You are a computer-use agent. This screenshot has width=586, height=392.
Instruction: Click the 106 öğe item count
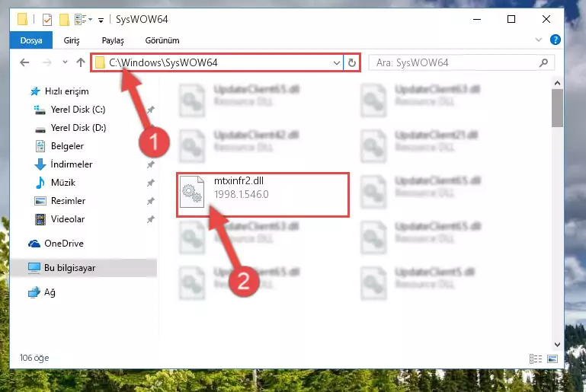pyautogui.click(x=34, y=358)
